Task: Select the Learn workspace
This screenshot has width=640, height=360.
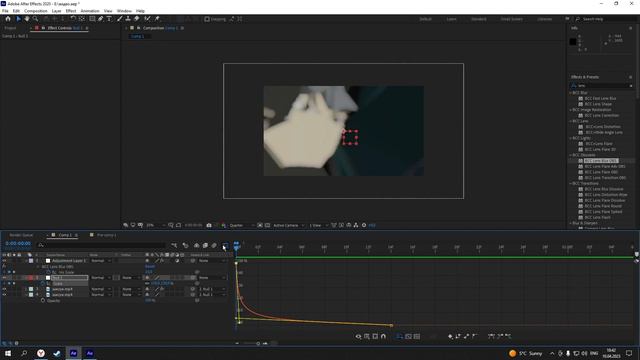Action: coord(451,19)
